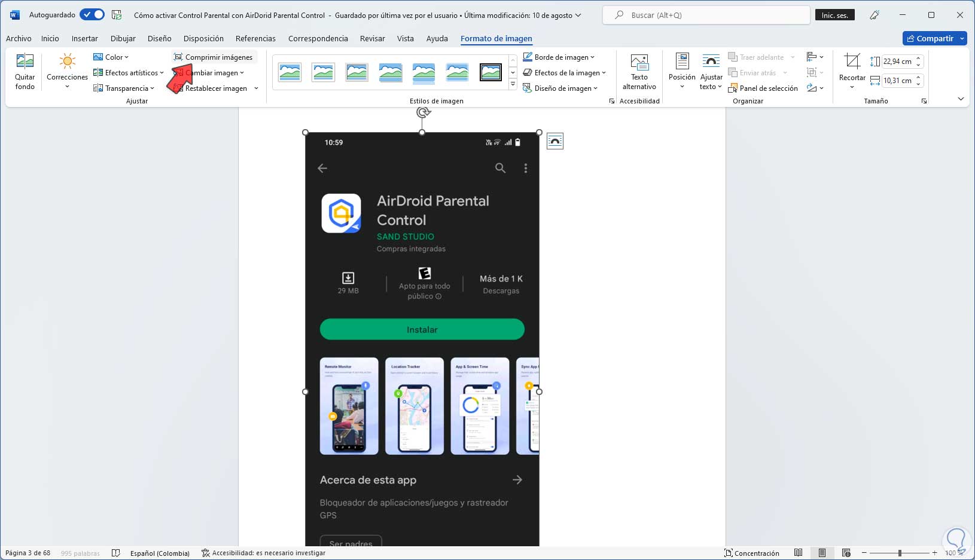Click the zoom slider in the status bar

[x=900, y=553]
